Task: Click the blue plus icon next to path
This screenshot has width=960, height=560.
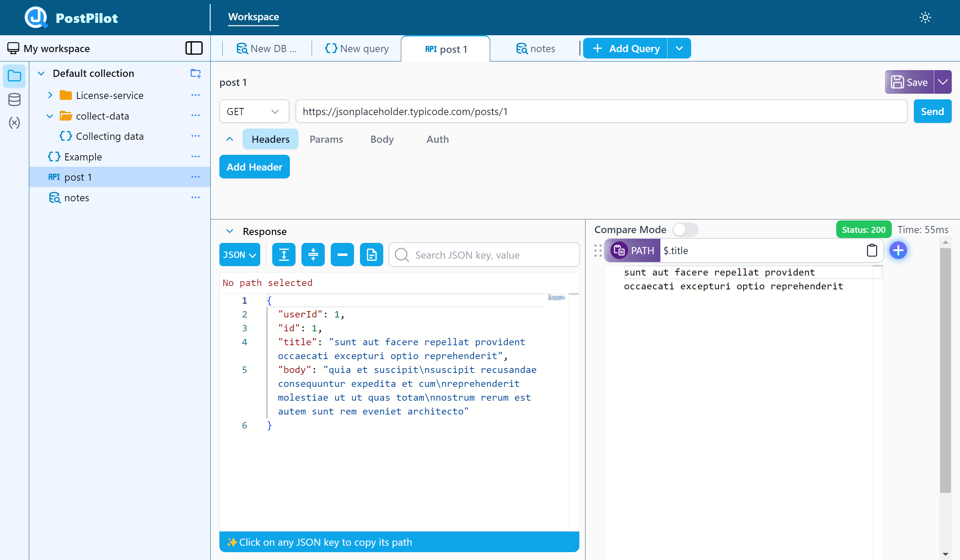Action: point(898,250)
